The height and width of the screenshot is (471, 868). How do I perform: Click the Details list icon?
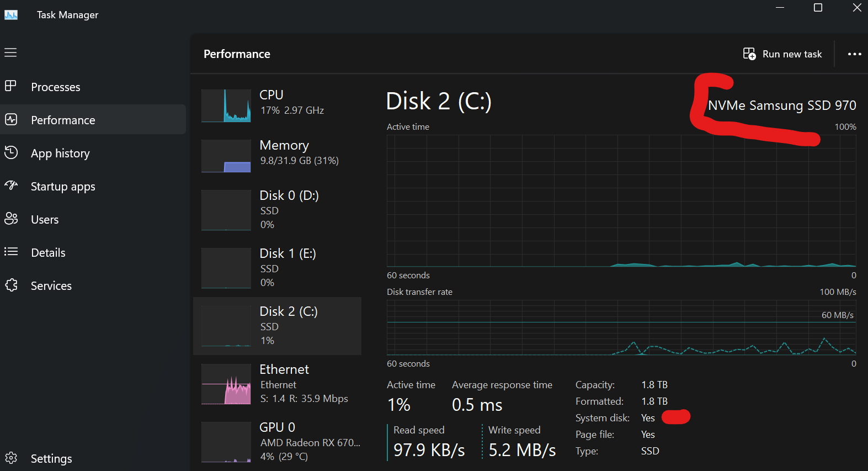point(11,252)
